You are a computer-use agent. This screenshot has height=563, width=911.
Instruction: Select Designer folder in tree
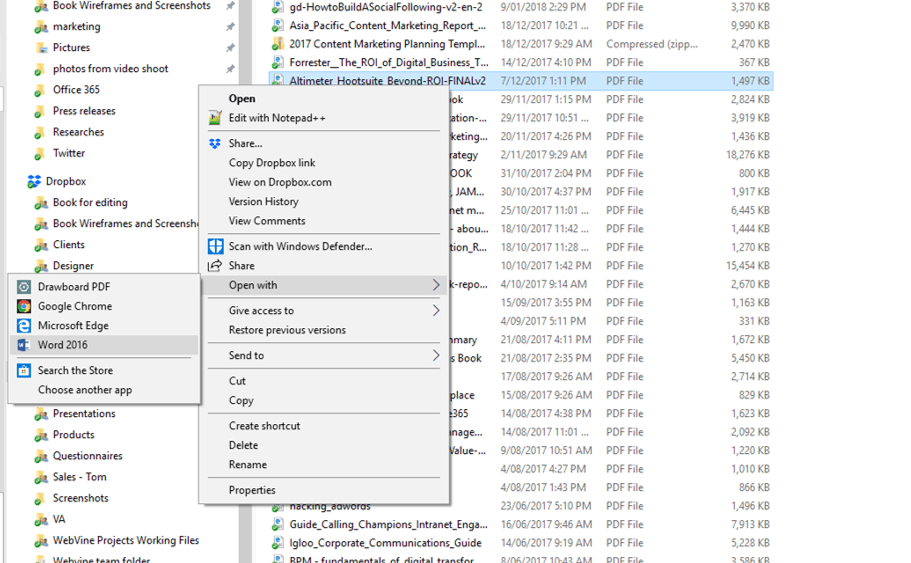click(73, 266)
